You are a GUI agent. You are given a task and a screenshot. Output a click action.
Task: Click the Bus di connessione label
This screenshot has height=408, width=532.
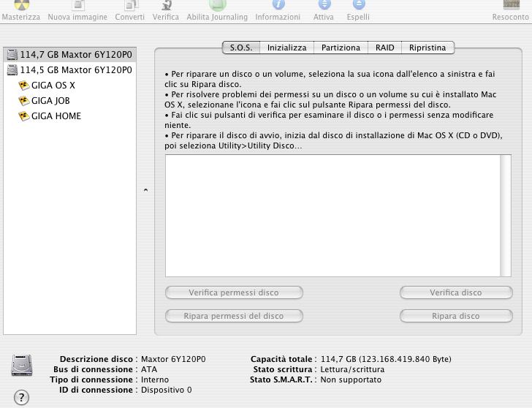click(93, 369)
